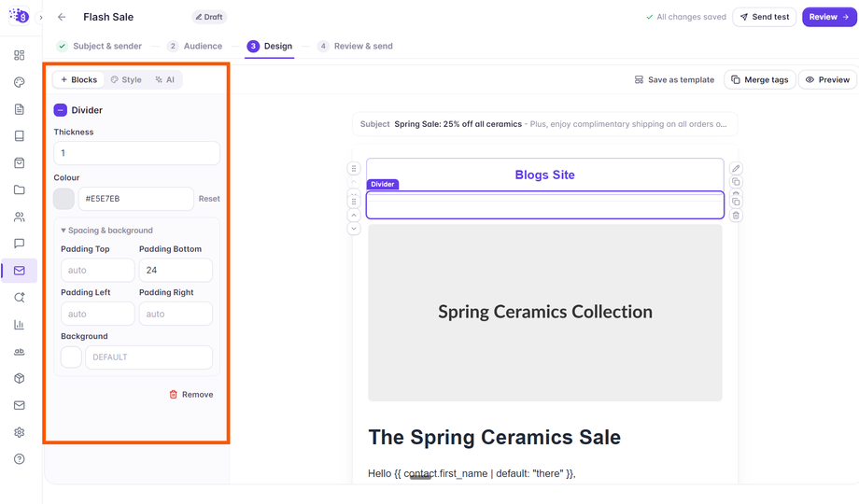Click the help question mark icon
This screenshot has width=859, height=504.
20,459
